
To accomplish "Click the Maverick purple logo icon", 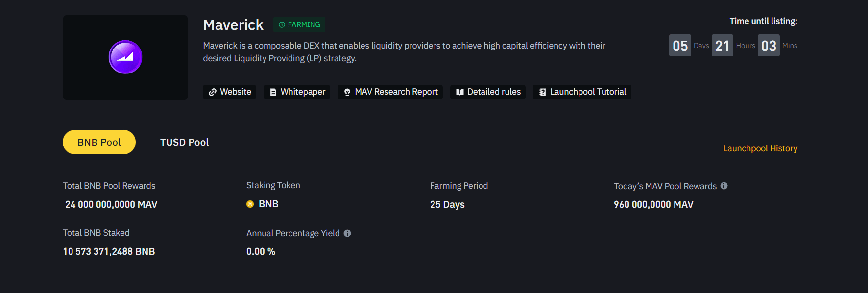I will tap(125, 57).
